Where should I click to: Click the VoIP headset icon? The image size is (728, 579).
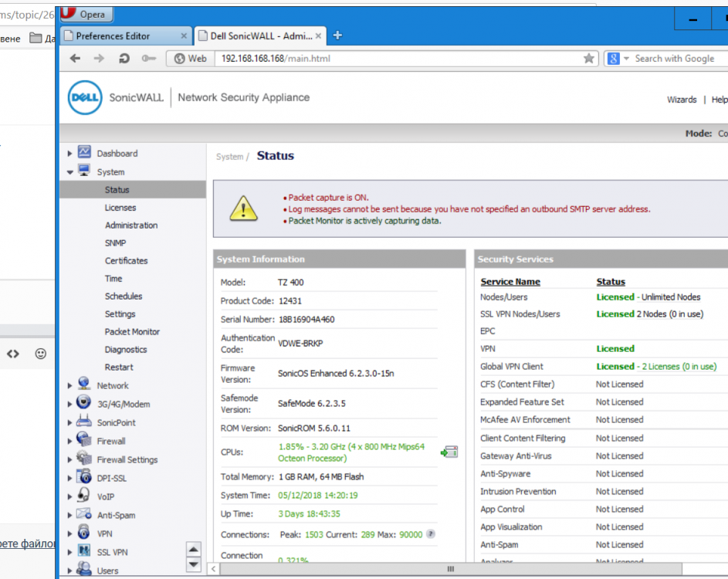[84, 495]
